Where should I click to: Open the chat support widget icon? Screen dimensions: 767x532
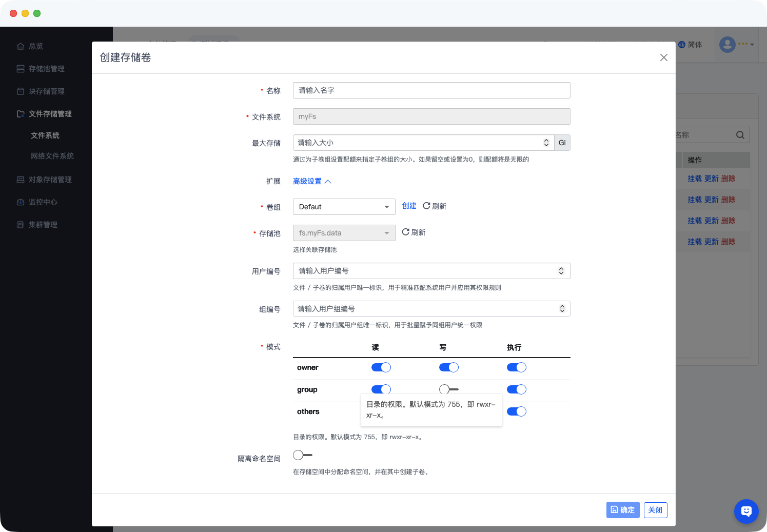(x=746, y=511)
